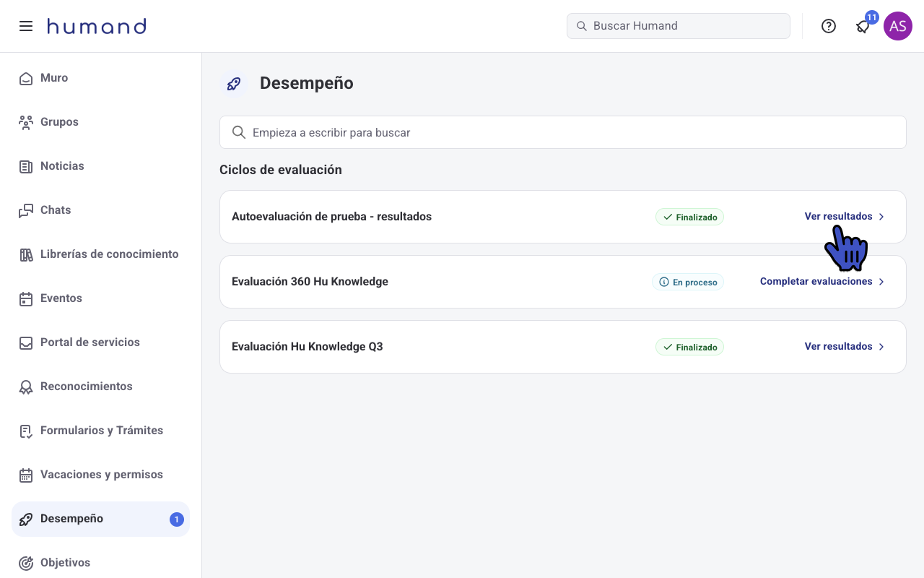
Task: Click the Portal de servicios inbox icon
Action: [26, 342]
